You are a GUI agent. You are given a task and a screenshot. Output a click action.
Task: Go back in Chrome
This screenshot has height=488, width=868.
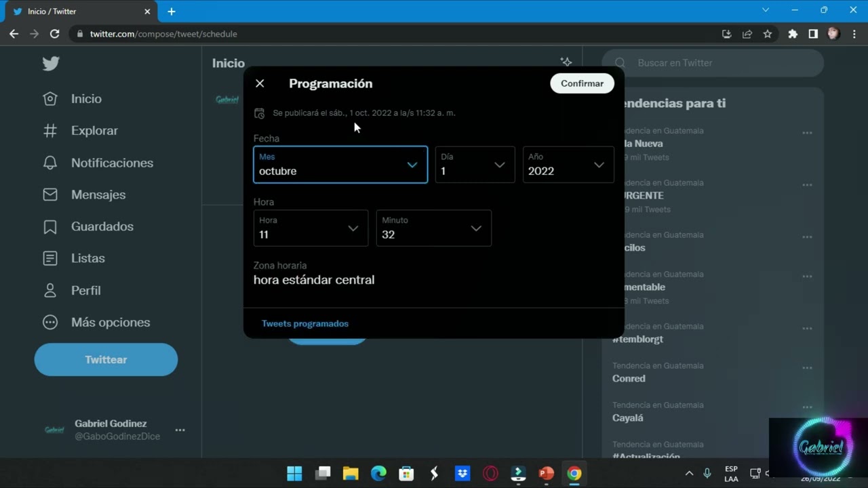tap(14, 34)
